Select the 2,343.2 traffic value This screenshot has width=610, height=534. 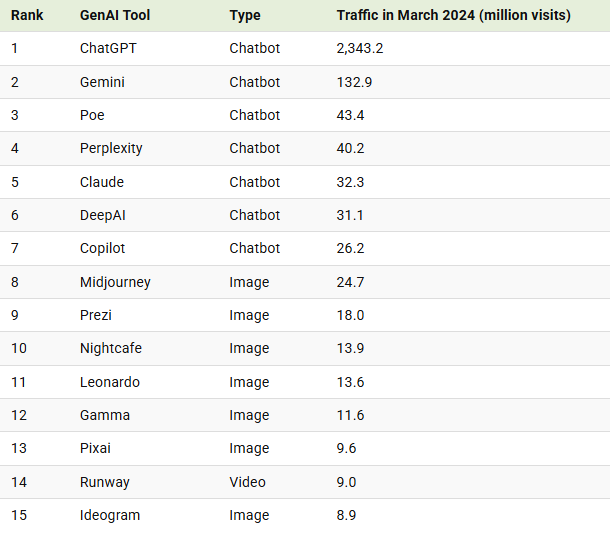click(x=360, y=48)
